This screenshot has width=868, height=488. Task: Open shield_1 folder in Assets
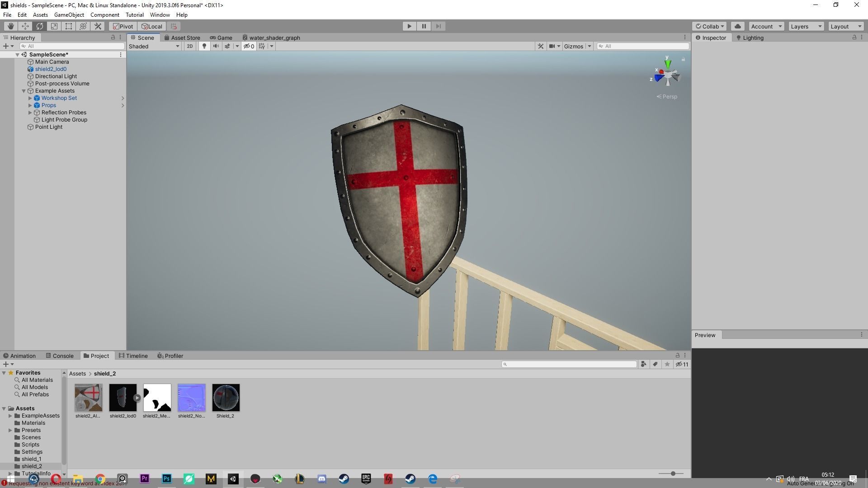(31, 459)
